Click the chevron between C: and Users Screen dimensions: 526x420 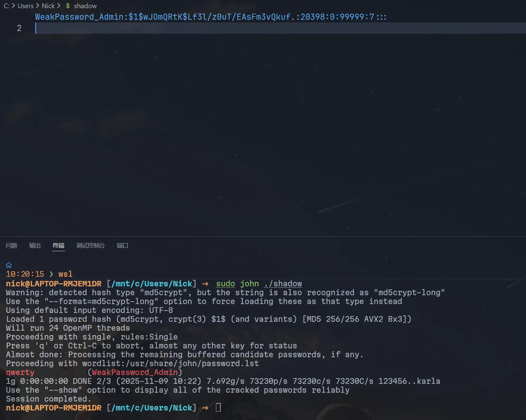click(13, 6)
